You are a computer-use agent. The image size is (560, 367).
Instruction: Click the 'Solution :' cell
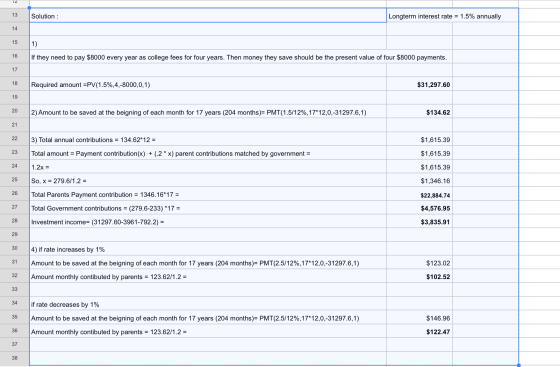click(x=208, y=16)
